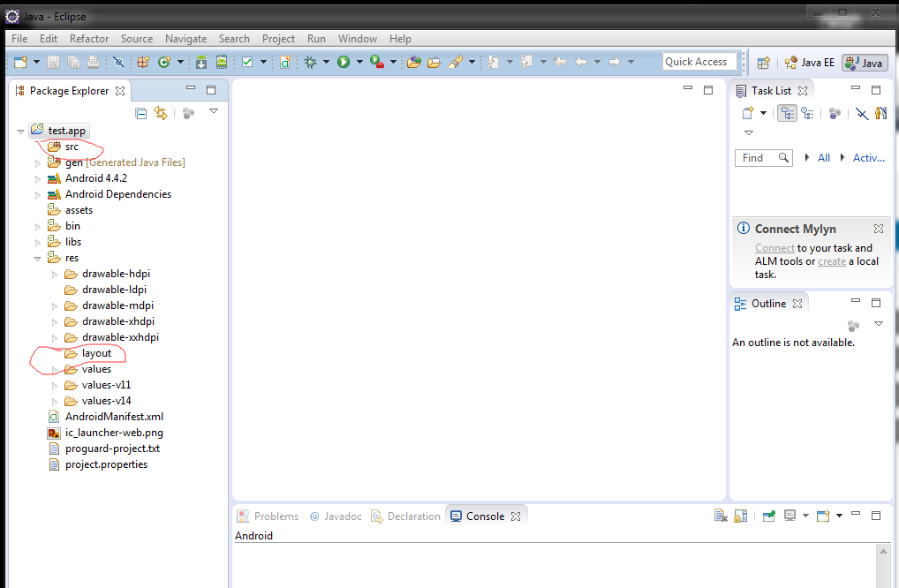
Task: Expand the drawable-hdpi folder
Action: (x=55, y=275)
